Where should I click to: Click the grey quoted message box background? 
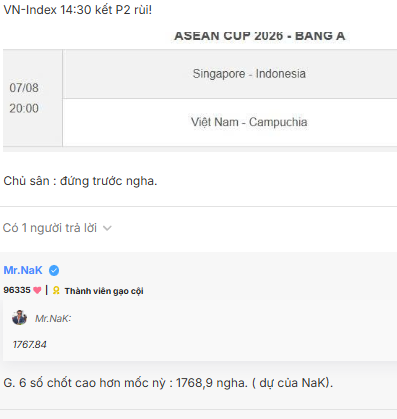200,330
